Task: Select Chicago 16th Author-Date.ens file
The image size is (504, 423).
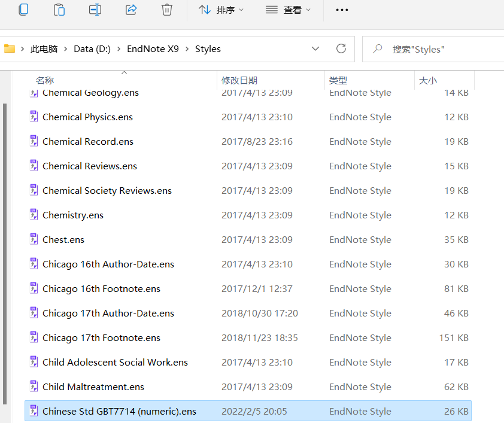Action: click(x=248, y=264)
